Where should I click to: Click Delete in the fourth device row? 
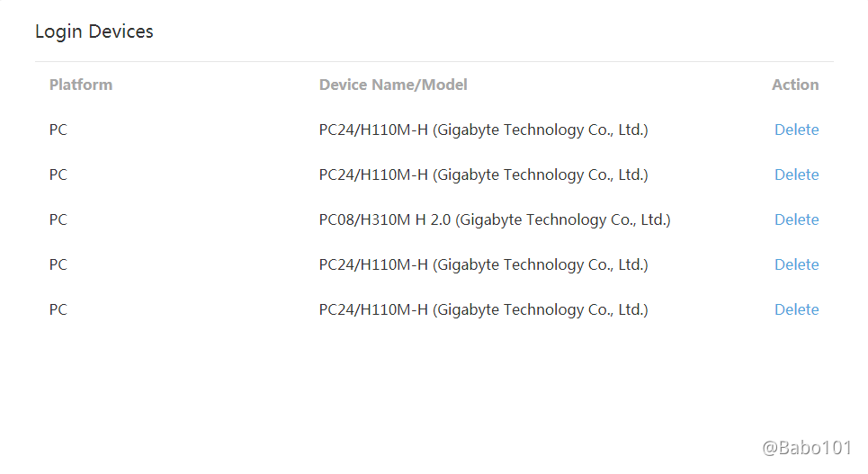point(796,264)
